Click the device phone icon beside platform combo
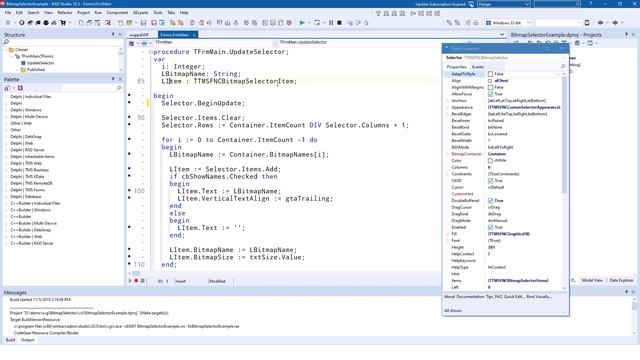Screen dimensions: 640x360 [x=587, y=23]
